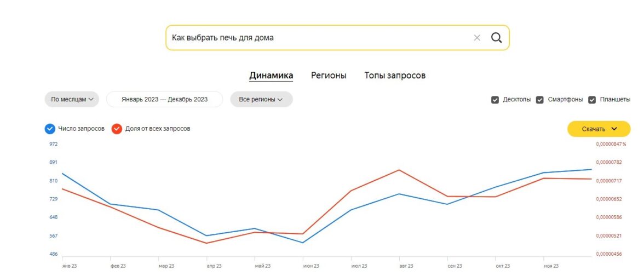Toggle the red Доля от всех запросов series
Viewport: 644px width, 276px height.
pos(117,129)
